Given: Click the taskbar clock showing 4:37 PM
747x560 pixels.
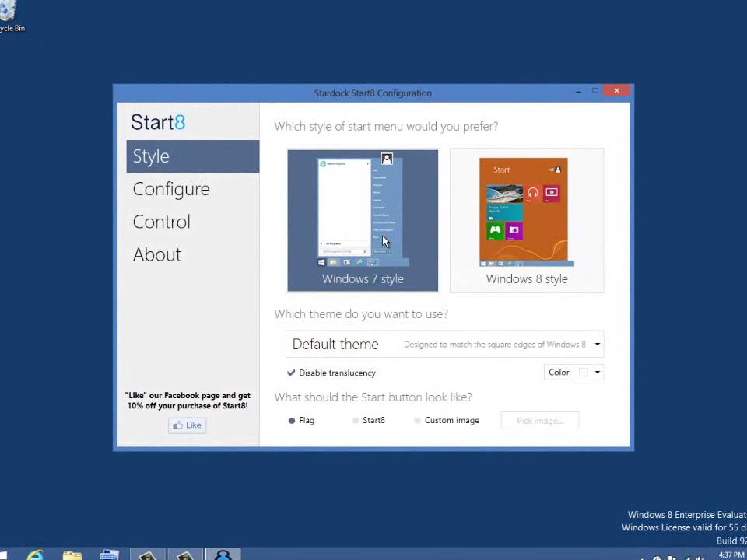Looking at the screenshot, I should tap(731, 555).
